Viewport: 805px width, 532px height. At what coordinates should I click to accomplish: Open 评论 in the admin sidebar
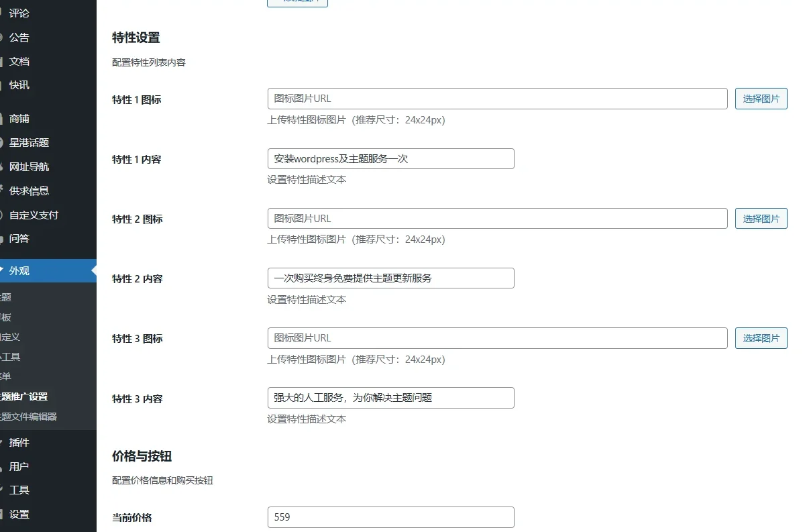[19, 13]
